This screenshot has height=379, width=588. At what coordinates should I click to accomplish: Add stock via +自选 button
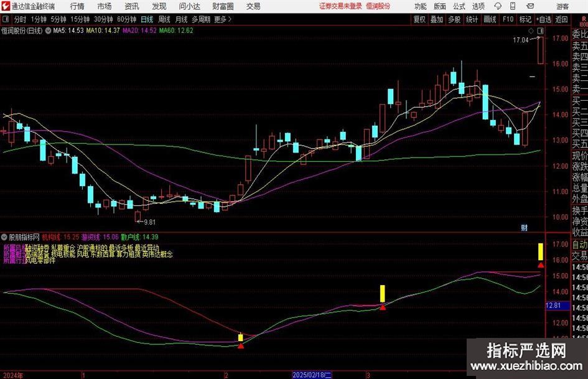tap(543, 19)
